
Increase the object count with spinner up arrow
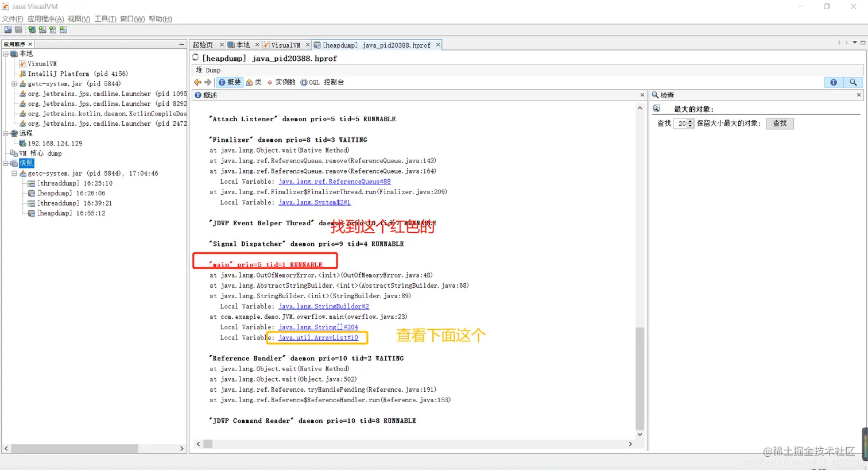point(691,121)
